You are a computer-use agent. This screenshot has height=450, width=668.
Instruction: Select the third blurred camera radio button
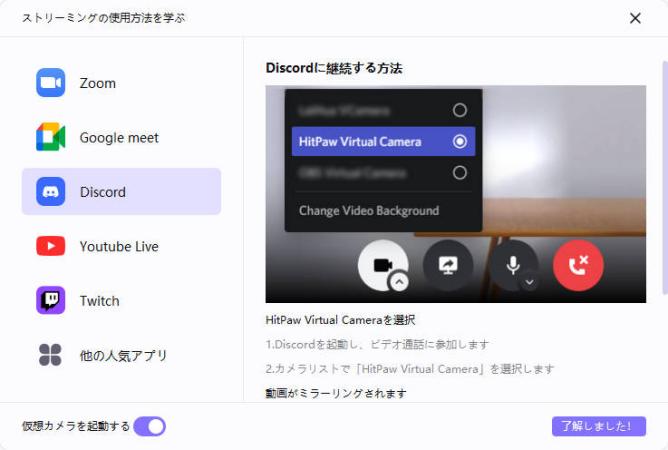[460, 173]
